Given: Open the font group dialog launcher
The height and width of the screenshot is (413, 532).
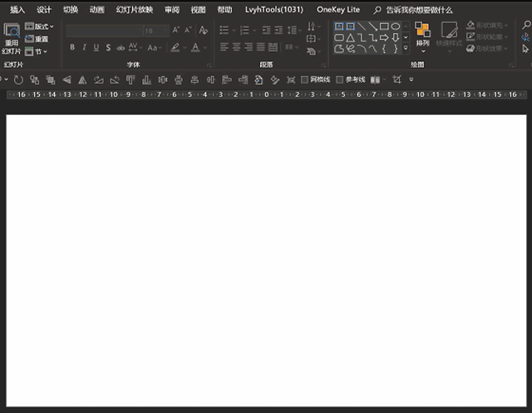Looking at the screenshot, I should pos(209,65).
